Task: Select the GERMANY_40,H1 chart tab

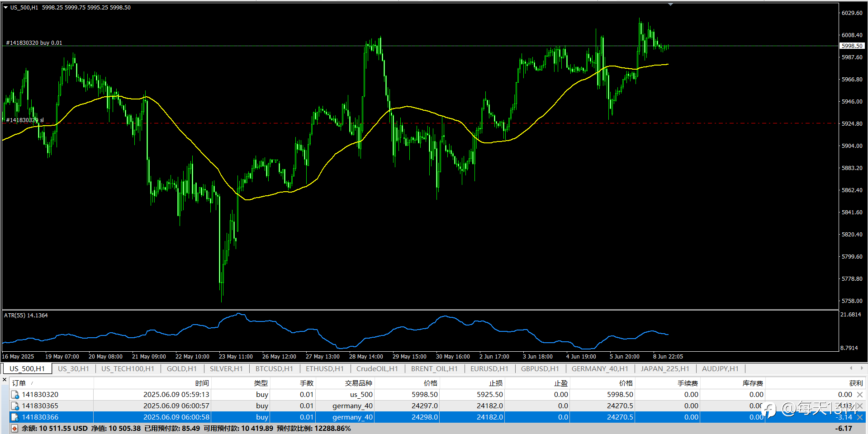Action: click(x=600, y=369)
